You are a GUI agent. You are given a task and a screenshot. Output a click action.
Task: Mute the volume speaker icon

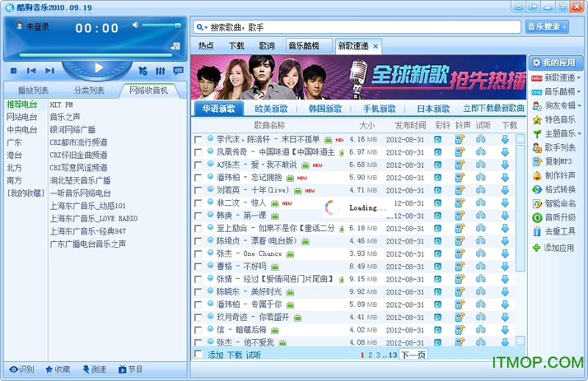tap(136, 25)
